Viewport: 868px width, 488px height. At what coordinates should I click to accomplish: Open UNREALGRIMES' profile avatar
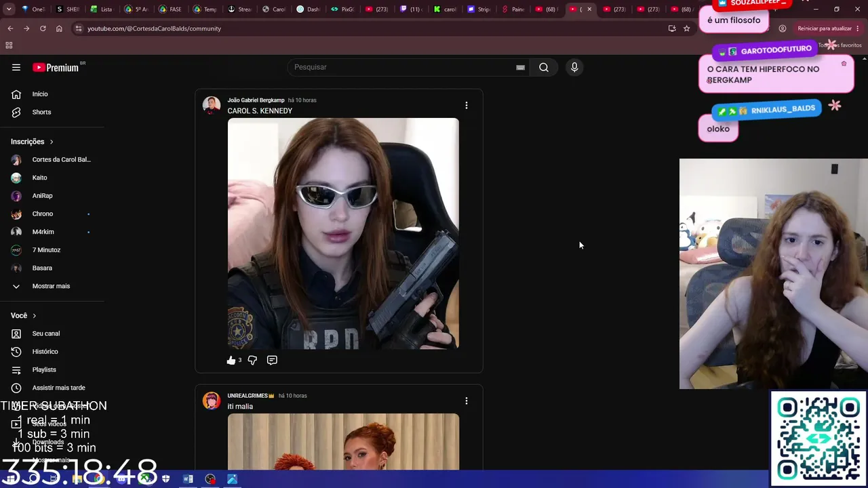pyautogui.click(x=212, y=401)
